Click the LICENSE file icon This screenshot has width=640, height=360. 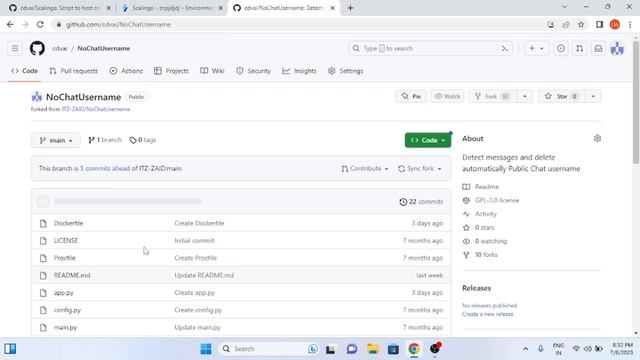click(43, 241)
